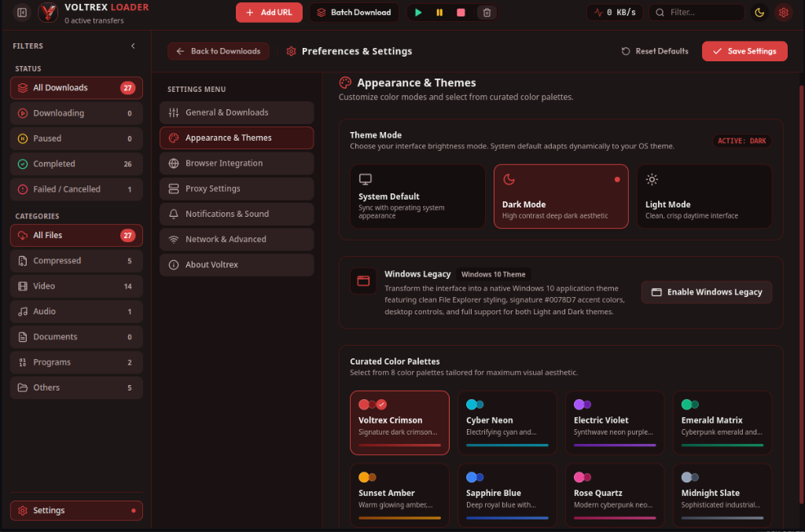Choose Emerald Matrix palette
The width and height of the screenshot is (805, 532).
[x=722, y=423]
